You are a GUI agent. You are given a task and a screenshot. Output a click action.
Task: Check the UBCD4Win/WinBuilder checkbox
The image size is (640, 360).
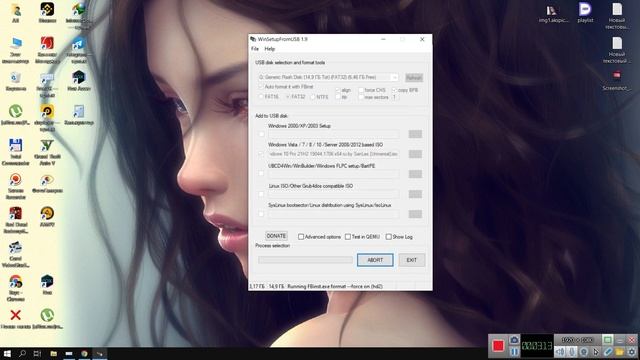261,173
